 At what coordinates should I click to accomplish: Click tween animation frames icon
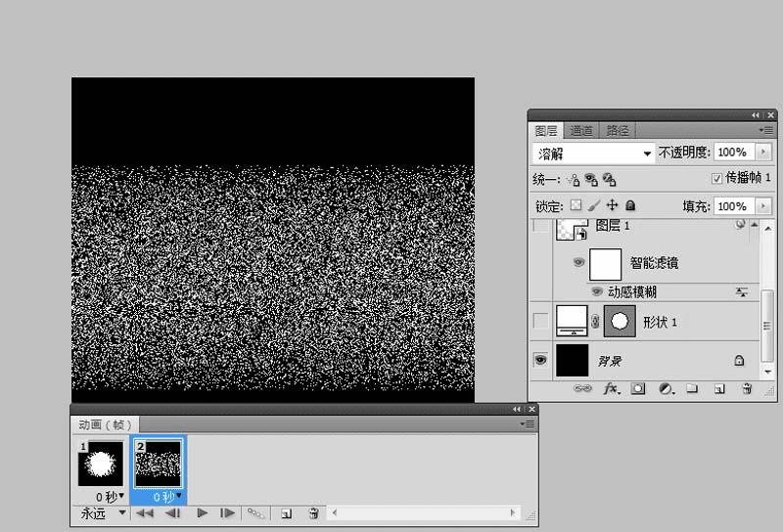255,513
